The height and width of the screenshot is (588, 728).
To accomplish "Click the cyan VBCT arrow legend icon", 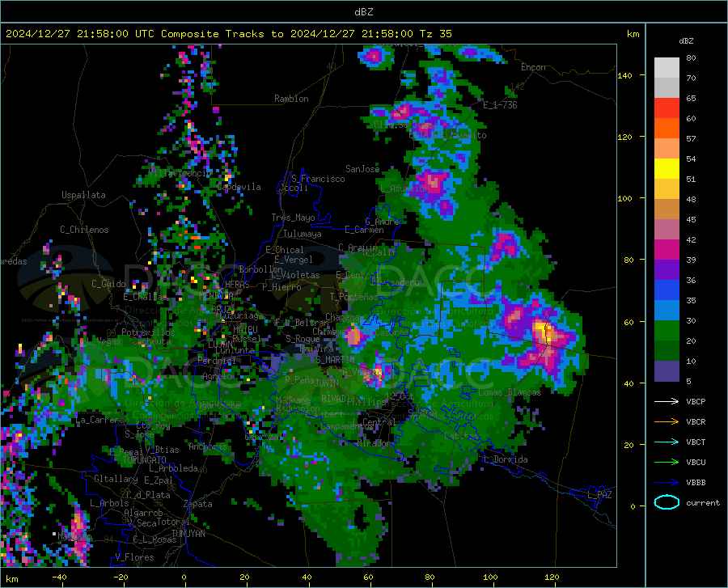I will [x=667, y=442].
